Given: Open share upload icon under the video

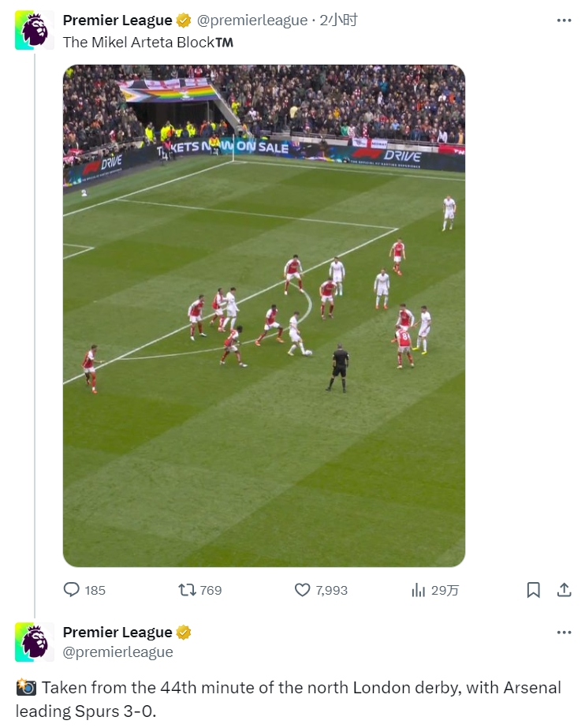Looking at the screenshot, I should point(564,590).
